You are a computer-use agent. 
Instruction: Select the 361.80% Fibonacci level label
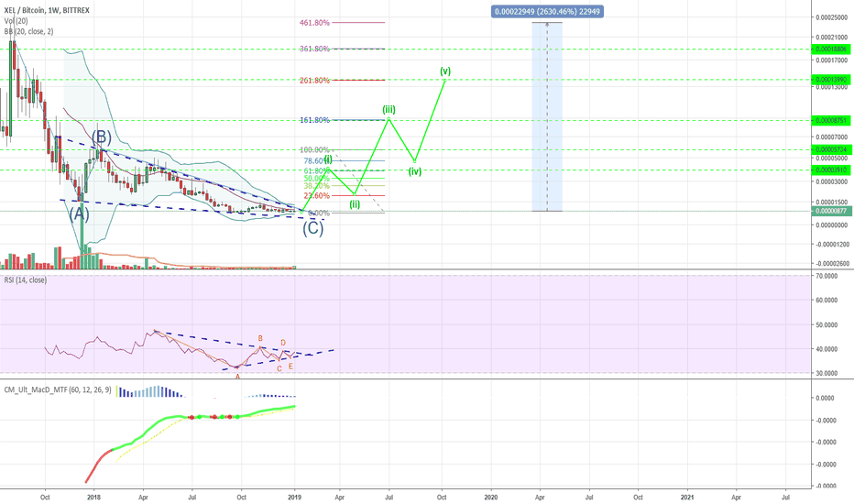point(314,49)
